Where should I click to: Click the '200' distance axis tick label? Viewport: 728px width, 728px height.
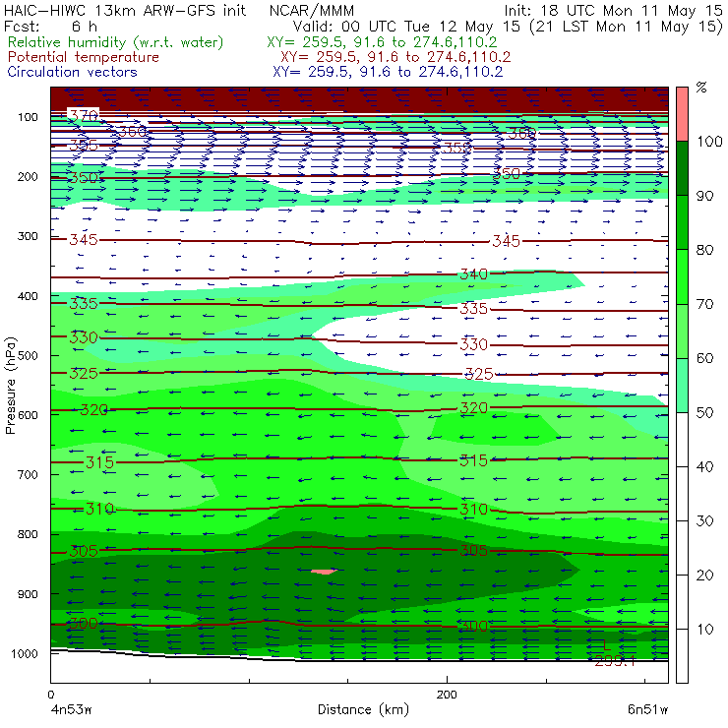447,695
